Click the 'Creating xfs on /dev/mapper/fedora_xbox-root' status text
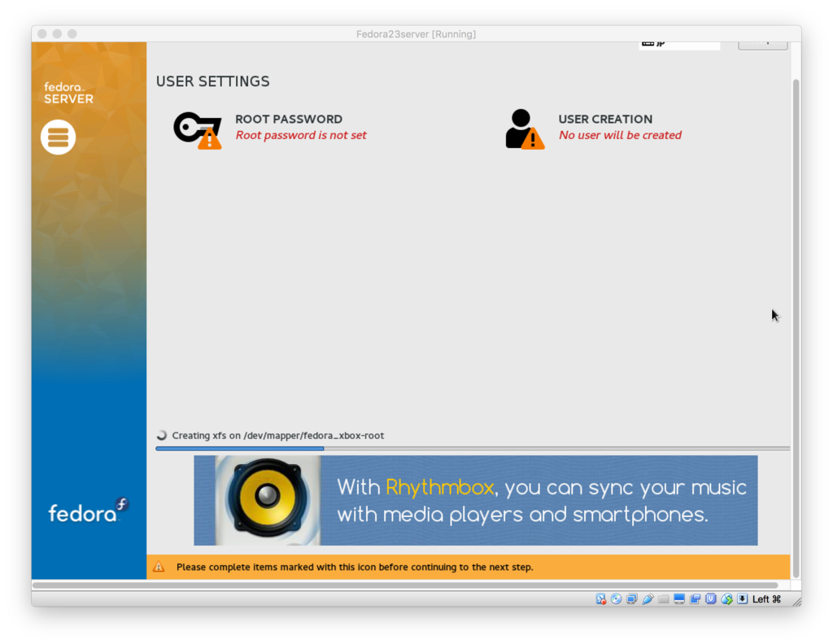Screen dimensions: 833x644 [278, 435]
